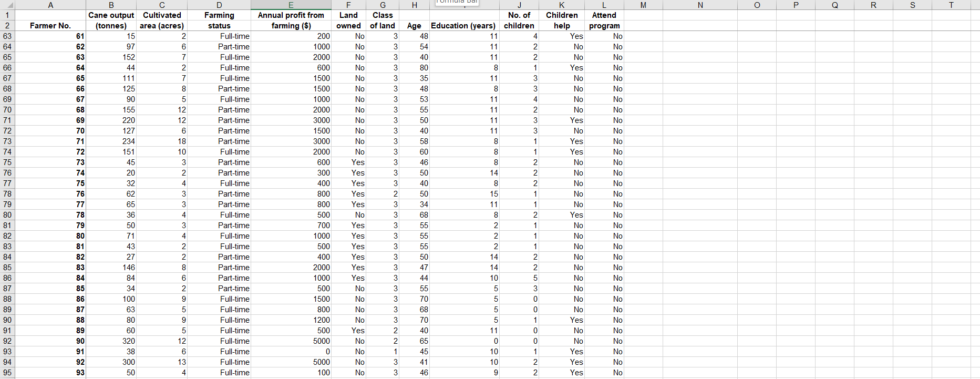Image resolution: width=980 pixels, height=379 pixels.
Task: Select cane output 146 for farmer 83
Action: (x=111, y=268)
